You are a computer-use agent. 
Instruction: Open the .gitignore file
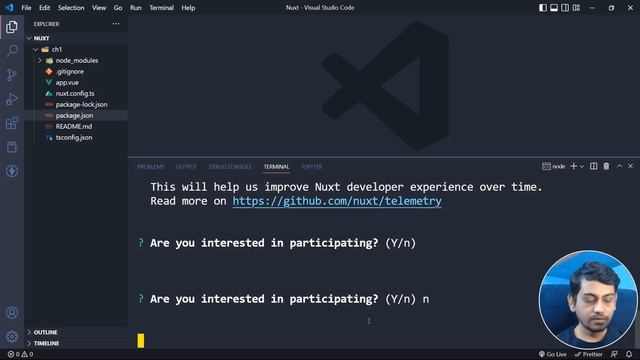point(69,71)
